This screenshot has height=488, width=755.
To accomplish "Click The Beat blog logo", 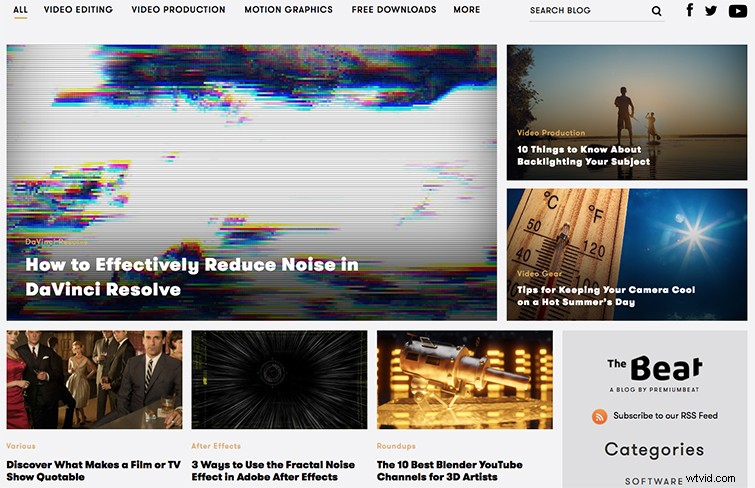I will [x=654, y=374].
